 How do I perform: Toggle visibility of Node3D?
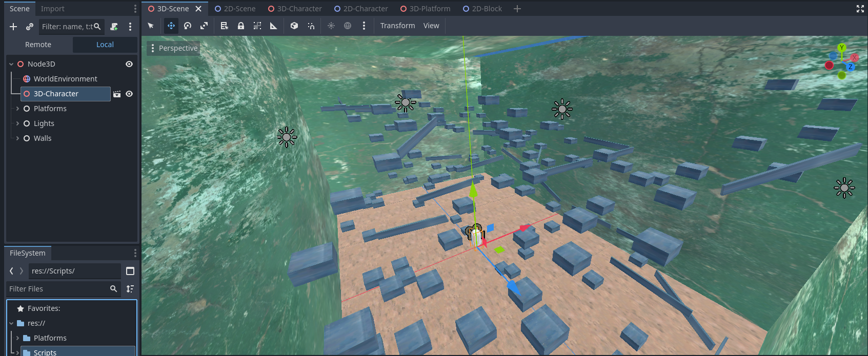point(129,64)
